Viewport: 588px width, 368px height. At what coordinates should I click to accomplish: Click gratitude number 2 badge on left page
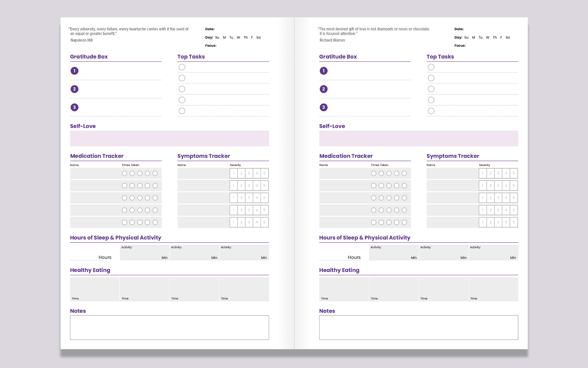click(74, 89)
